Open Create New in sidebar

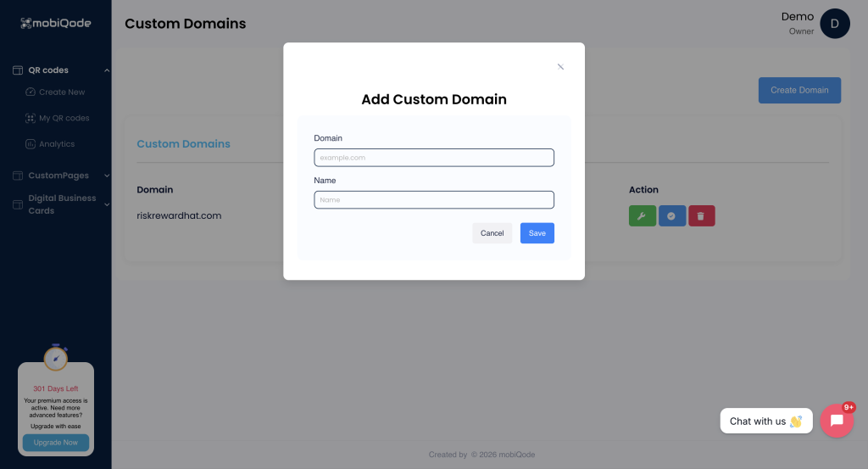[61, 92]
